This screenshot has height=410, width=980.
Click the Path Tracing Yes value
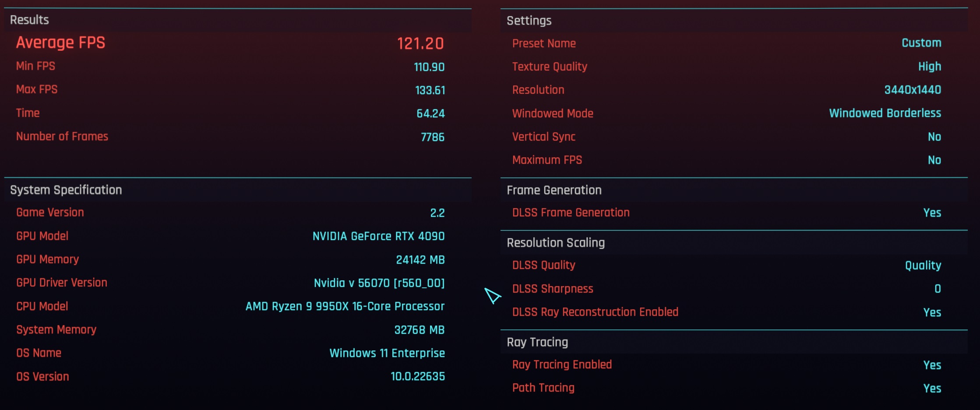(932, 388)
